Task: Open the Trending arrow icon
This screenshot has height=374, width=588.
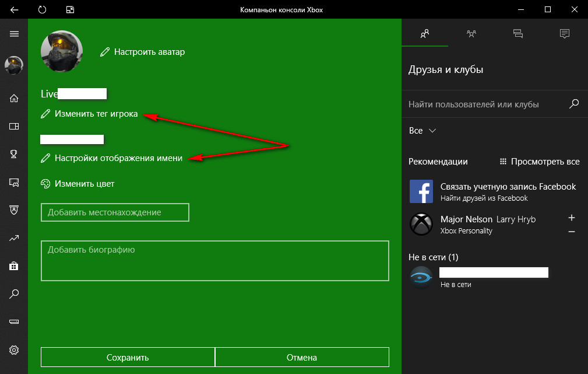Action: tap(14, 238)
